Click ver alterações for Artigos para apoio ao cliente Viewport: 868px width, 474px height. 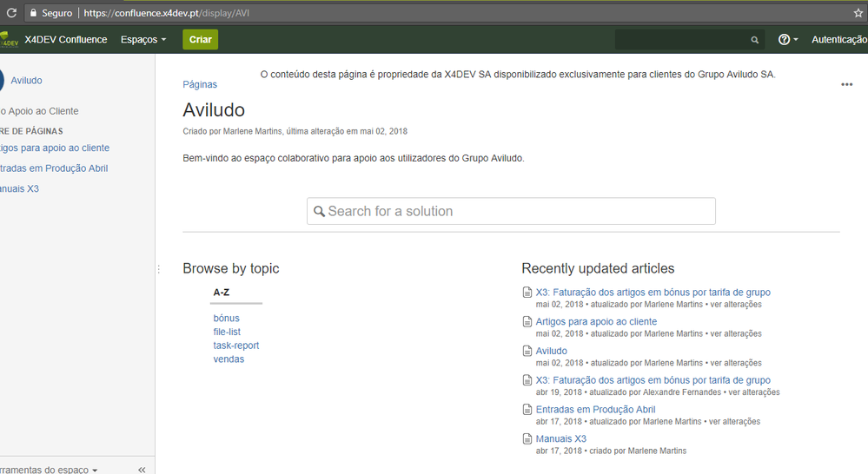[736, 333]
